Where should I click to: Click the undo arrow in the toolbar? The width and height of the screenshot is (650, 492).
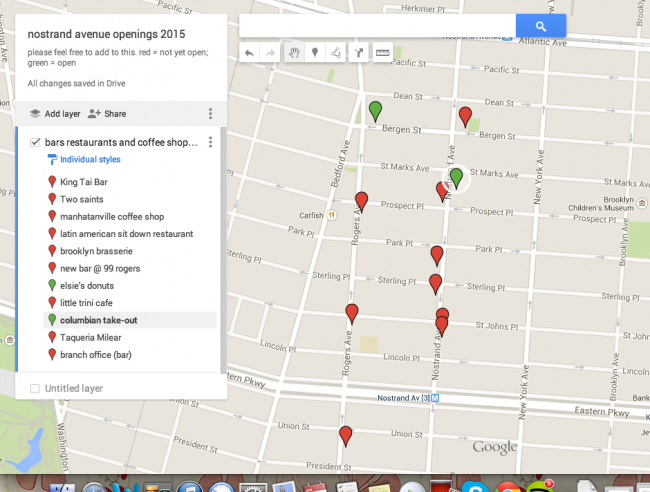[x=249, y=53]
